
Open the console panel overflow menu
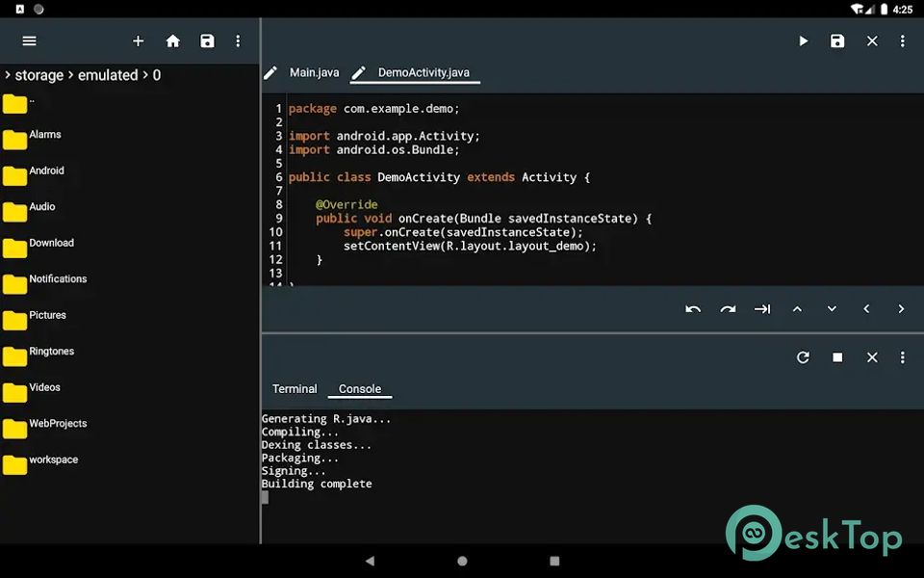[902, 357]
